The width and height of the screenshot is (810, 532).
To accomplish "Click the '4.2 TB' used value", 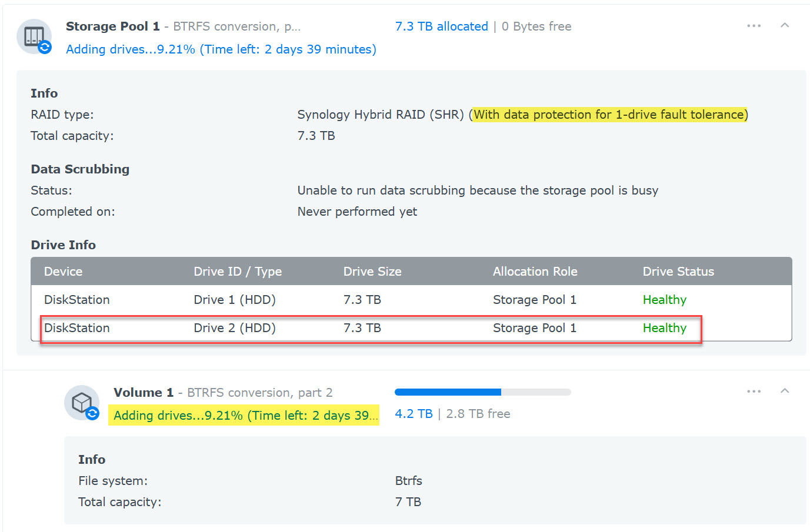I will pos(414,414).
